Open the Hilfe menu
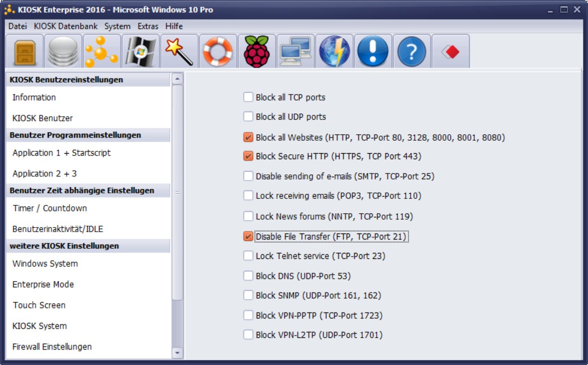This screenshot has height=365, width=588. [x=174, y=26]
